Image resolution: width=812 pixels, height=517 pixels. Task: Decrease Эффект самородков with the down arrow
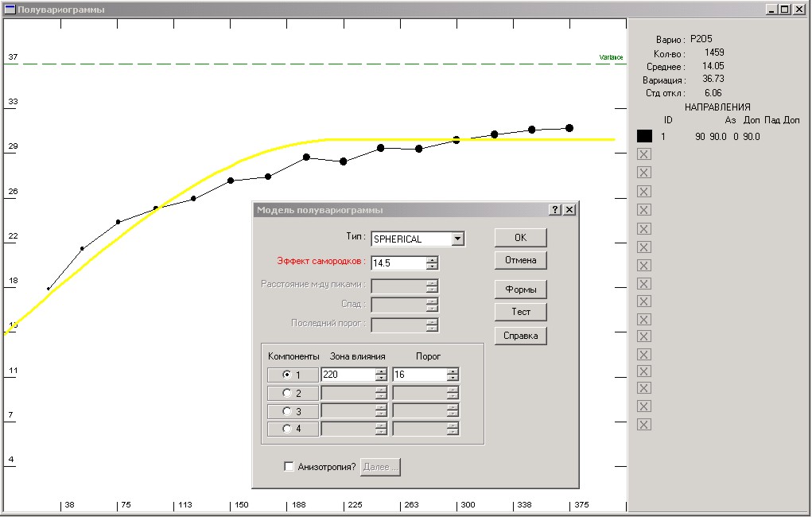(x=433, y=266)
